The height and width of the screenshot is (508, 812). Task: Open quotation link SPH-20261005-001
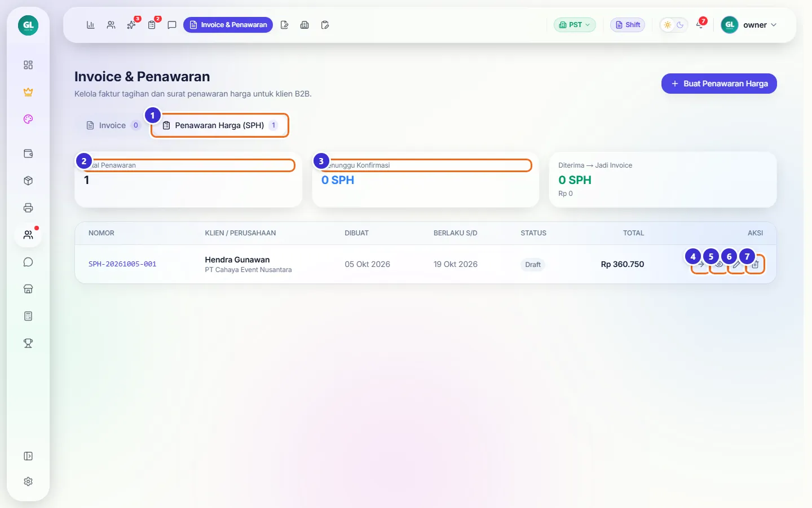[122, 264]
